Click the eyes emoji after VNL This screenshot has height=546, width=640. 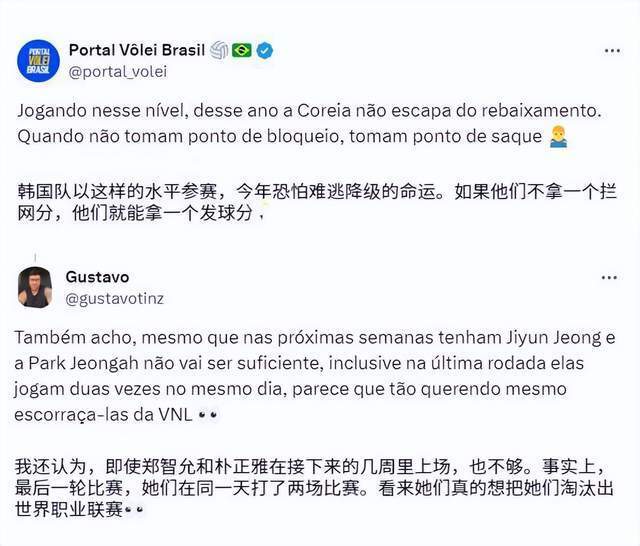207,415
